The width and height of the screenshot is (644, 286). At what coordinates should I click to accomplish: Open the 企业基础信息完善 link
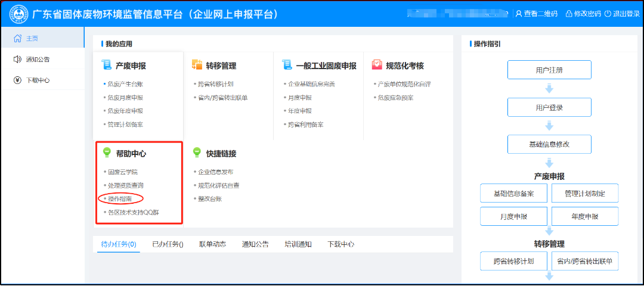coord(311,84)
